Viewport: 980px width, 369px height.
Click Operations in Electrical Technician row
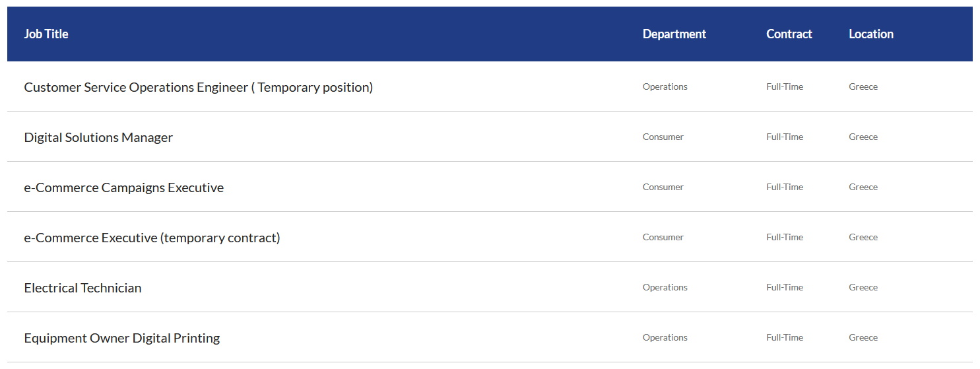[x=665, y=287]
